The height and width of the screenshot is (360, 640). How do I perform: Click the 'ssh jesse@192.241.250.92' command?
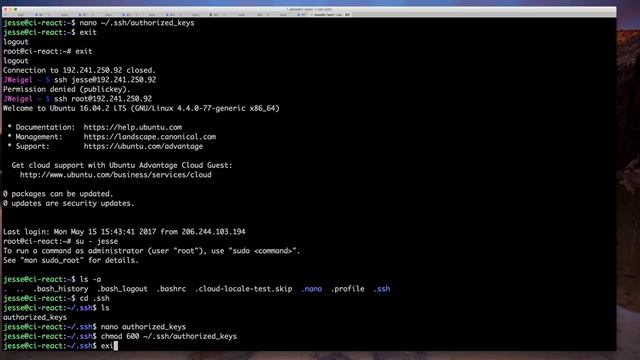[x=105, y=80]
